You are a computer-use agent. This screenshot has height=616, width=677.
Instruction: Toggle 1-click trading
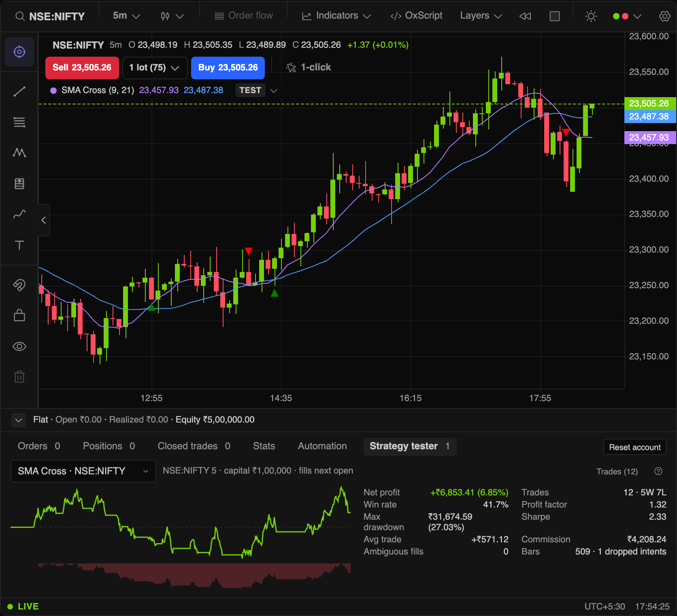309,67
